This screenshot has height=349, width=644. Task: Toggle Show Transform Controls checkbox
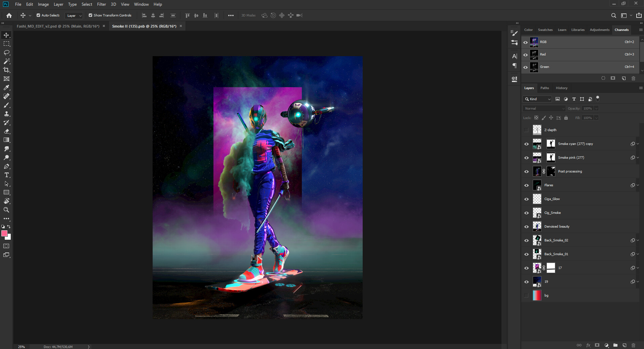90,15
